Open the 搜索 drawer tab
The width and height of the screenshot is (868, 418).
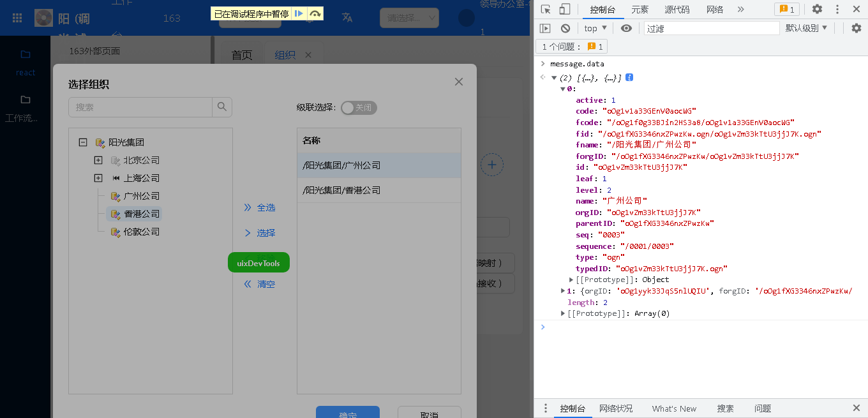coord(725,408)
